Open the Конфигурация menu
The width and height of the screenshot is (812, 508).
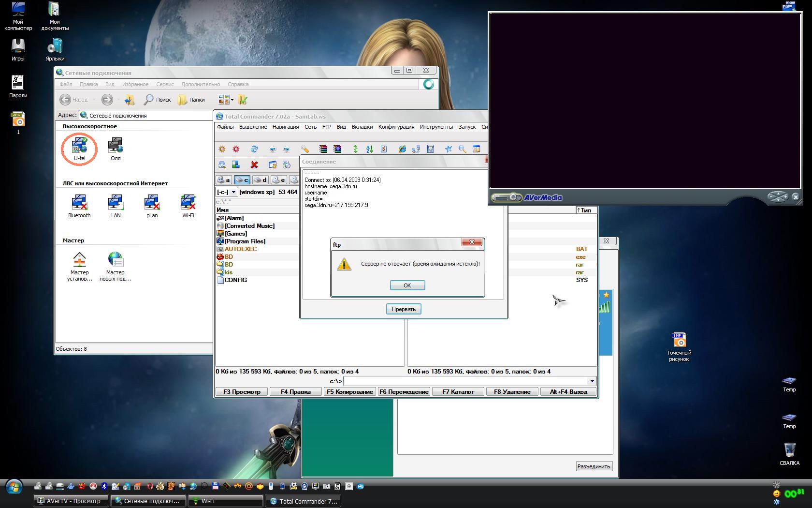tap(396, 127)
